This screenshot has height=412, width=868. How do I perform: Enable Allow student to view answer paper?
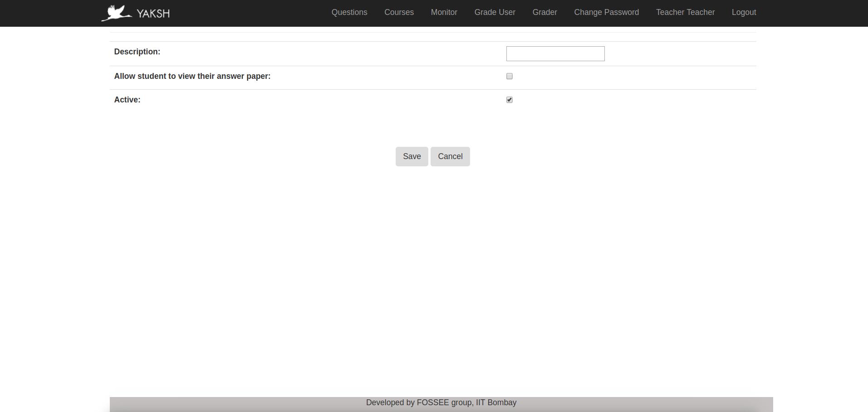tap(510, 76)
